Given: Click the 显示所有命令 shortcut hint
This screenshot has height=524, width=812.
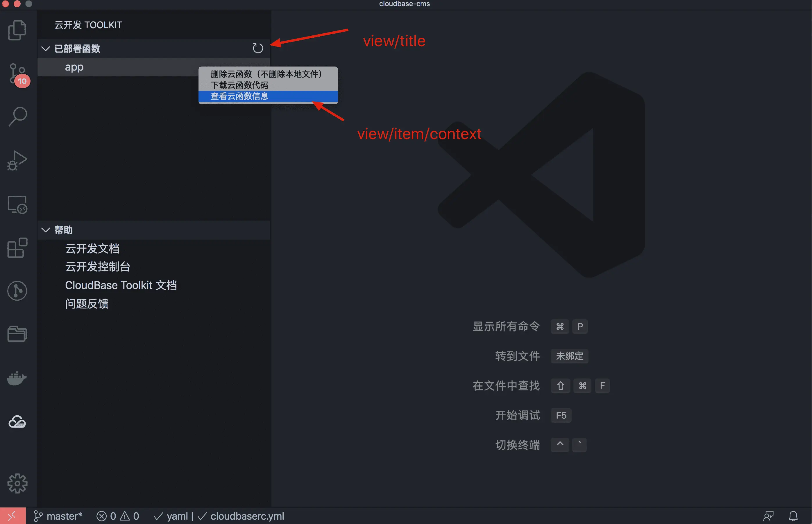Looking at the screenshot, I should click(x=506, y=326).
